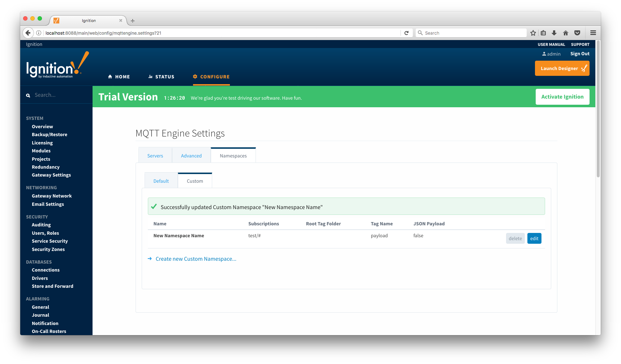Open the STATUS section
The image size is (621, 364).
(x=161, y=77)
